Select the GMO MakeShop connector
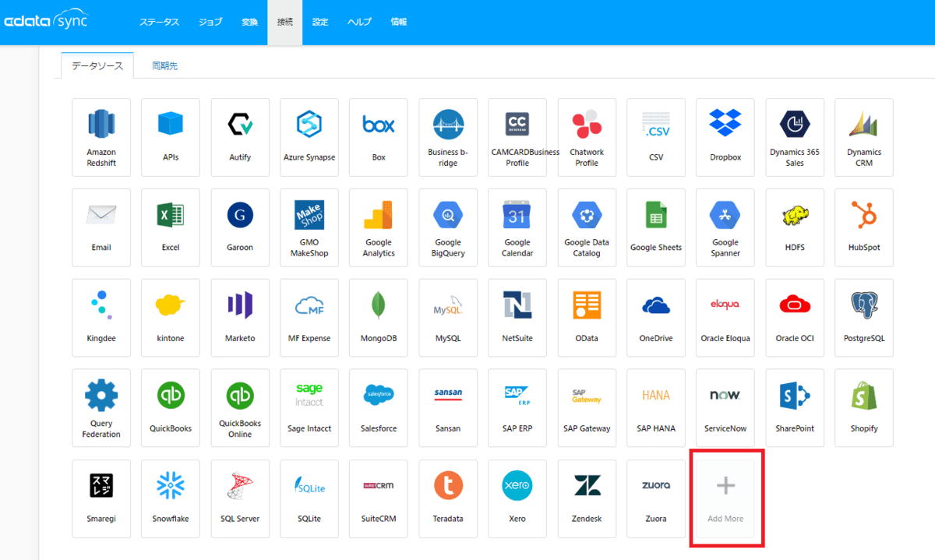The width and height of the screenshot is (935, 560). point(309,227)
